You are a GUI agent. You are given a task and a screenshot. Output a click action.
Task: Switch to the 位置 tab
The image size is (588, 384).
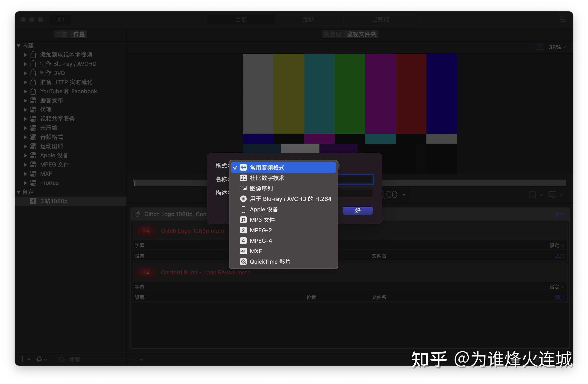(79, 34)
